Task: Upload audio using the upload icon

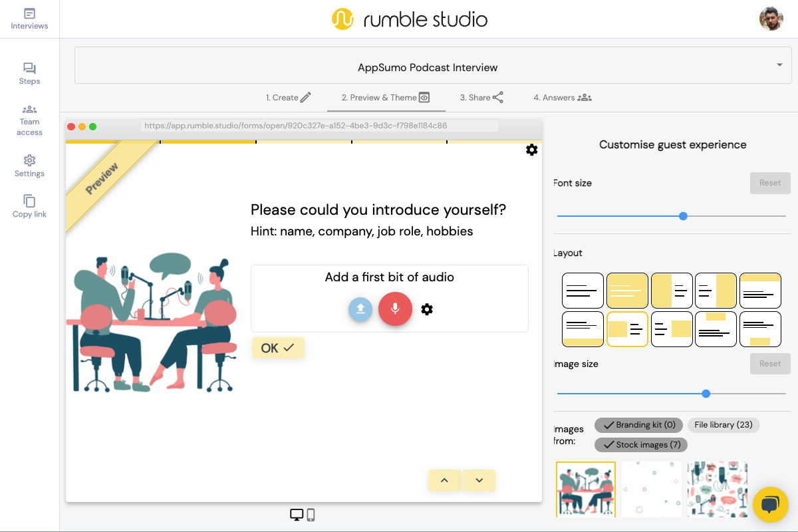Action: click(360, 309)
